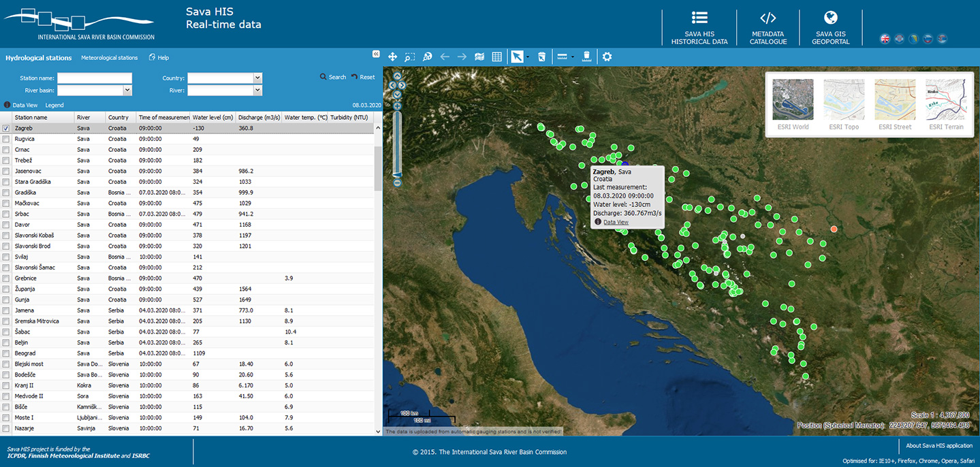
Task: Clear the selection with trash-arrow icon
Action: [541, 57]
